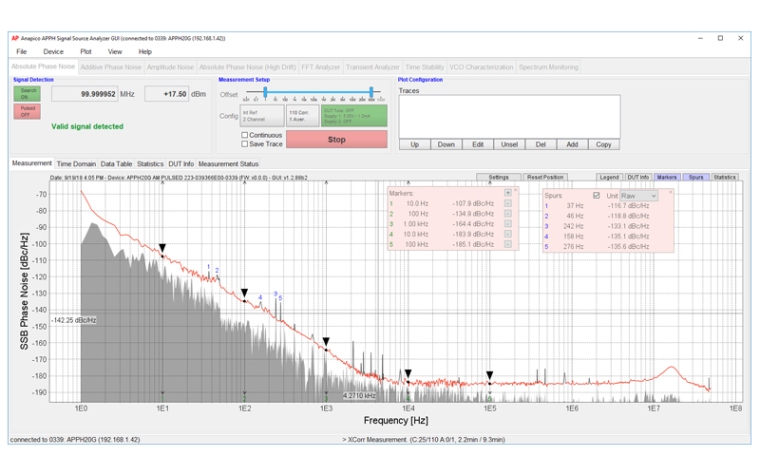Remove marker 1 at 10.0 Hz
This screenshot has height=475, width=760.
point(508,204)
